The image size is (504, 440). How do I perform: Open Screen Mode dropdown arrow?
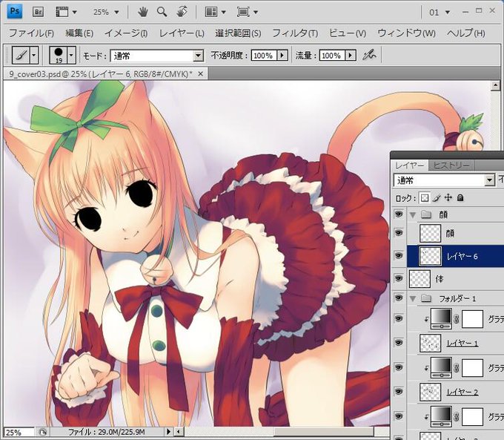pos(256,12)
